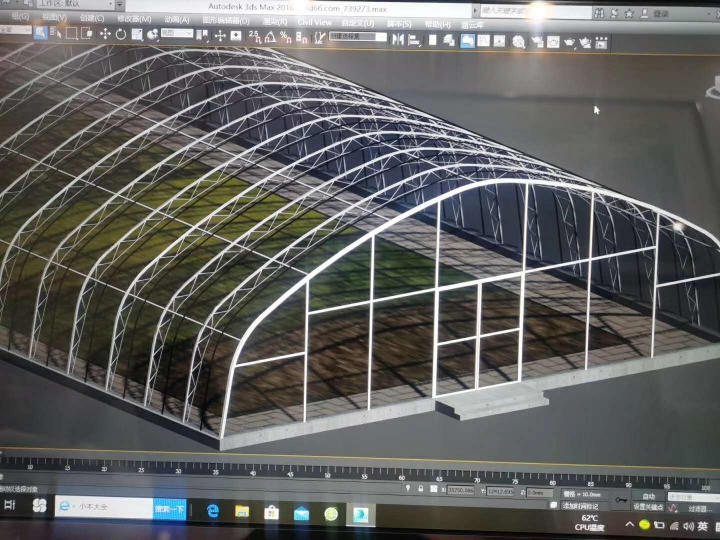Open the named selection sets dropdown

click(357, 37)
